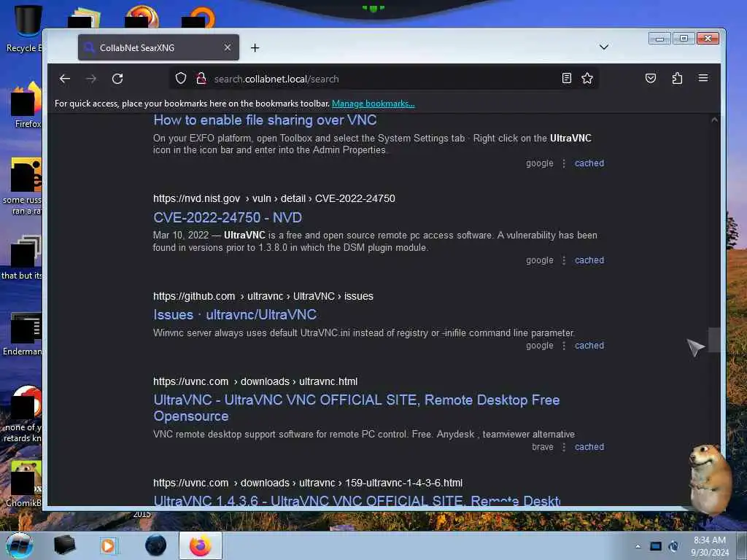Open Issues · ultravnc/UltraVNC result
The width and height of the screenshot is (747, 560).
[x=235, y=315]
